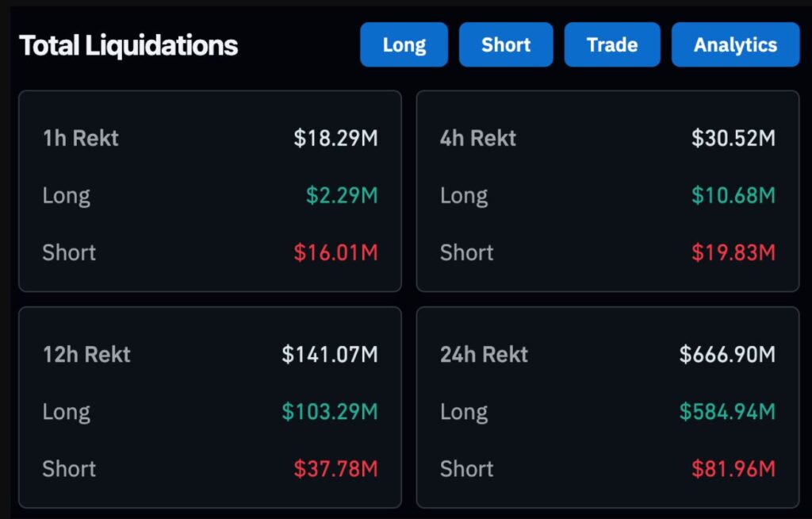
Task: Click the 12h Rekt total $141.07M
Action: pyautogui.click(x=330, y=354)
